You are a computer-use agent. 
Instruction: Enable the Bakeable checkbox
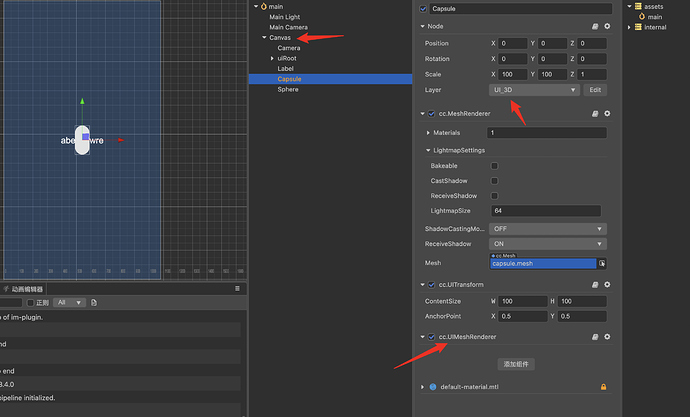tap(494, 166)
